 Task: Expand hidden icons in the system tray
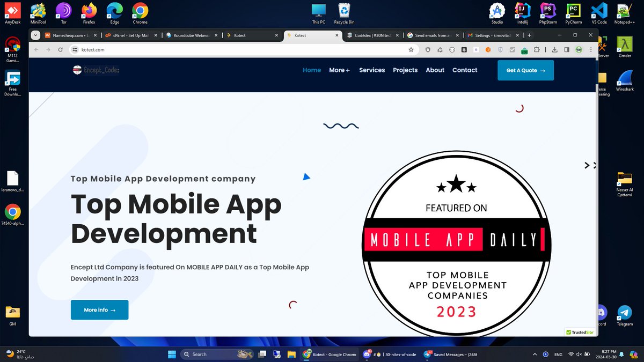coord(535,354)
